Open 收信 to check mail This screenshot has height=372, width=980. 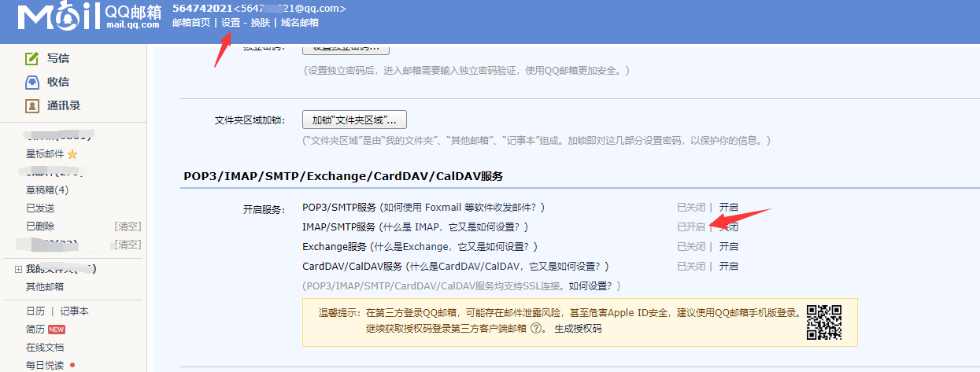pyautogui.click(x=57, y=82)
